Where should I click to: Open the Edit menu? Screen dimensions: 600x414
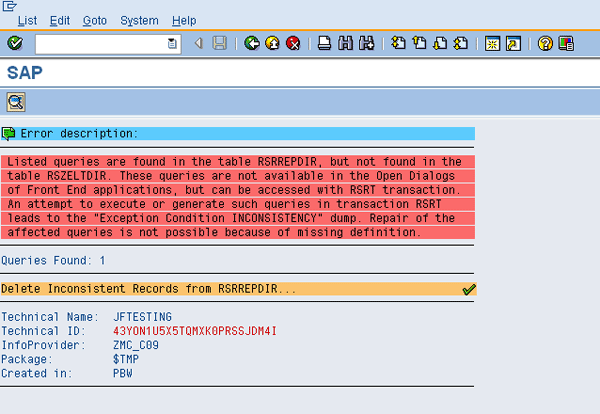tap(60, 20)
